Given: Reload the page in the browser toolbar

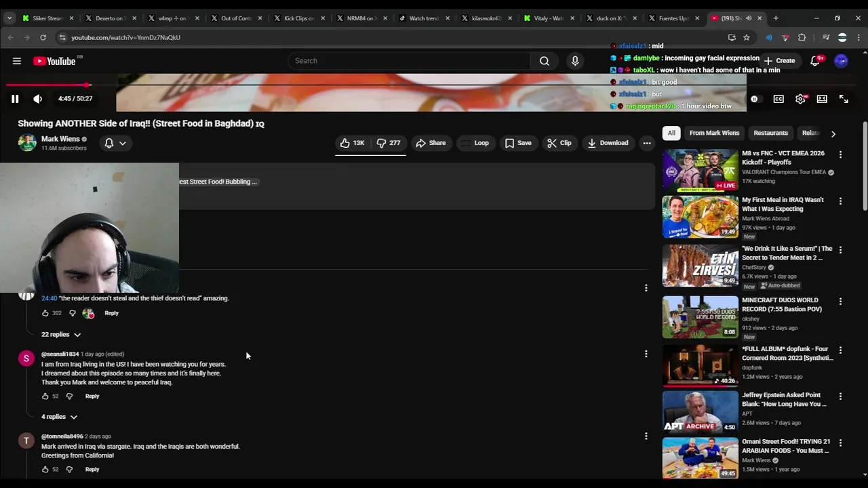Looking at the screenshot, I should [x=43, y=37].
